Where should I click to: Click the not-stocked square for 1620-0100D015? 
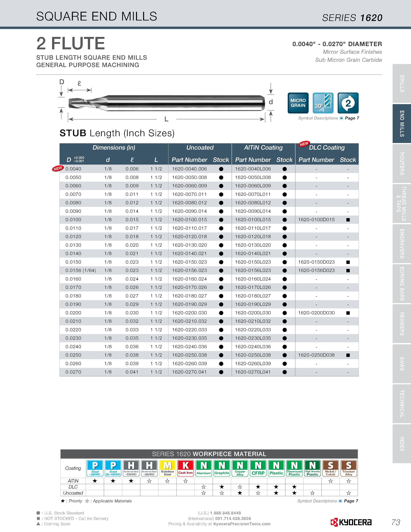348,220
